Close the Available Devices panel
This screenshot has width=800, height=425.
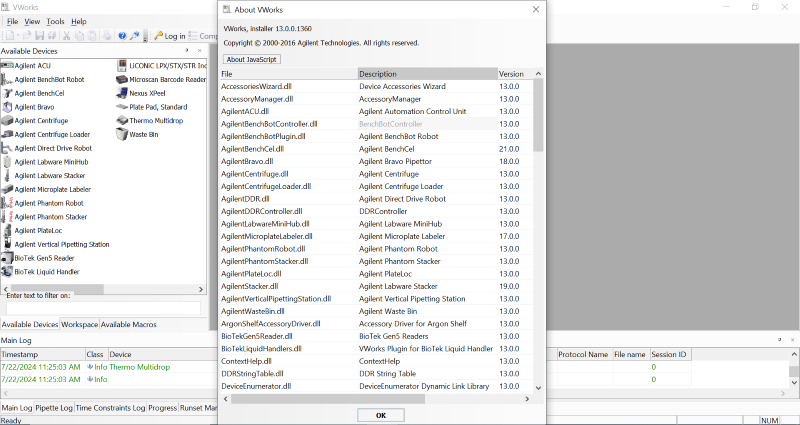pos(199,51)
